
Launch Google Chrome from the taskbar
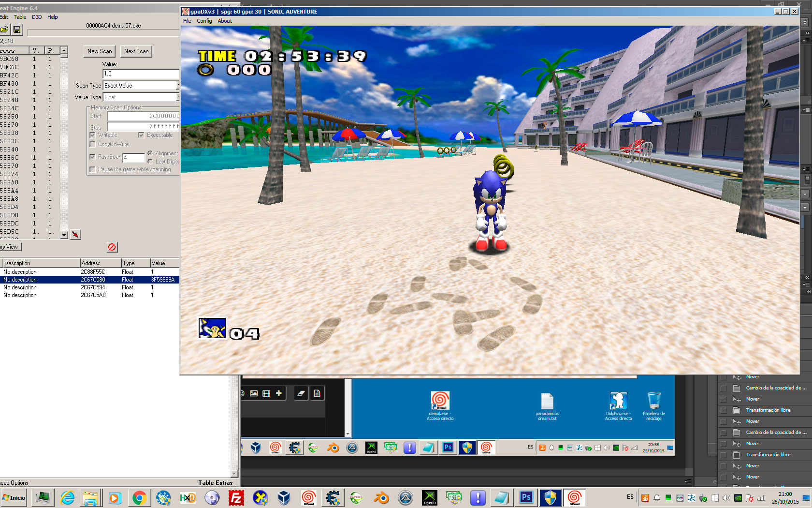coord(139,497)
